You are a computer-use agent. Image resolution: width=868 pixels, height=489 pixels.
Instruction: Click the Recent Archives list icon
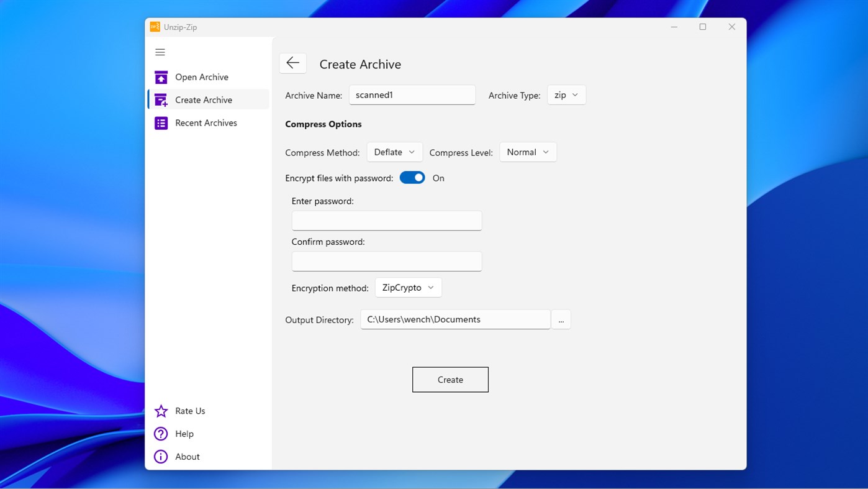pos(161,122)
